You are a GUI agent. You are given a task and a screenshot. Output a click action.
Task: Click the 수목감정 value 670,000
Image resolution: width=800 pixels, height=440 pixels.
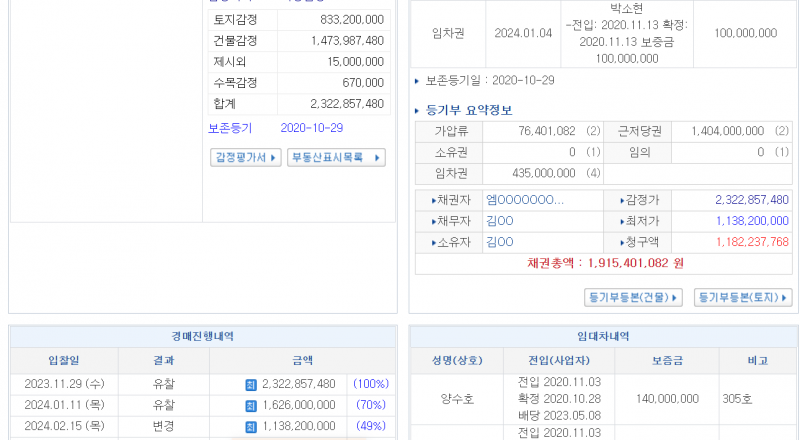(x=363, y=83)
